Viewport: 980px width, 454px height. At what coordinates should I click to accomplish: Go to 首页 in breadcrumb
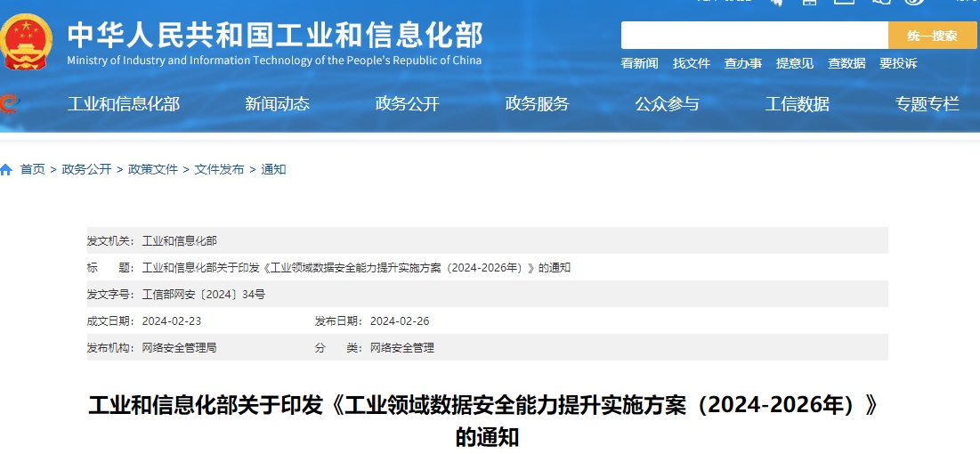[x=33, y=169]
